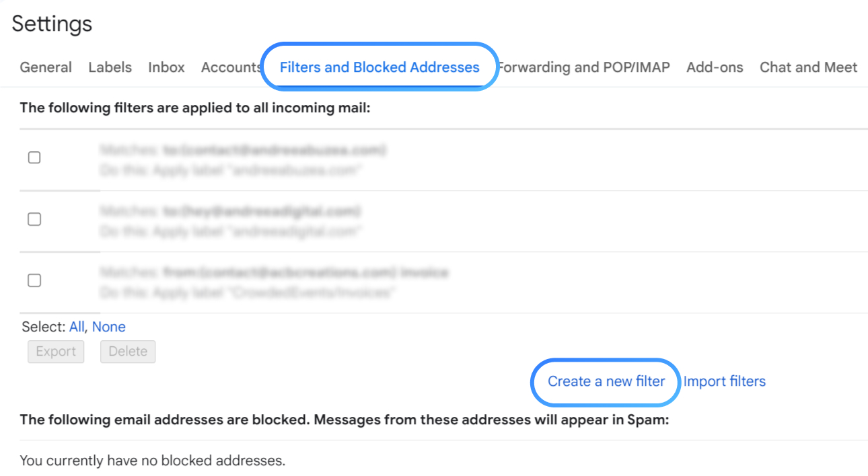
Task: Open the Accounts tab
Action: coord(231,67)
